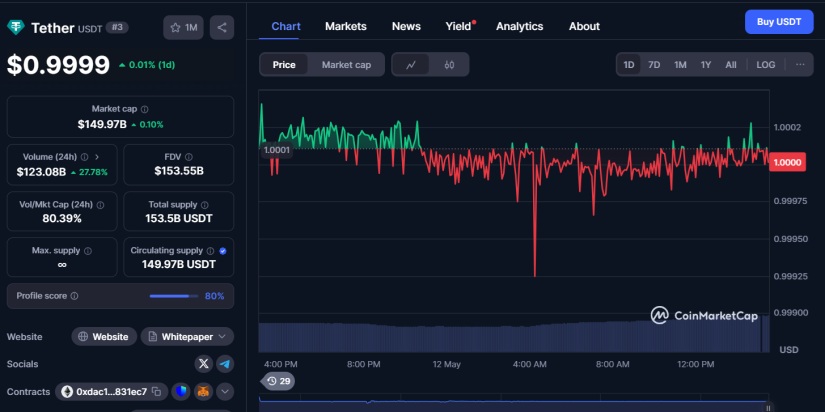Screen dimensions: 825x412
Task: Click Circulating supply info icon
Action: pos(210,251)
